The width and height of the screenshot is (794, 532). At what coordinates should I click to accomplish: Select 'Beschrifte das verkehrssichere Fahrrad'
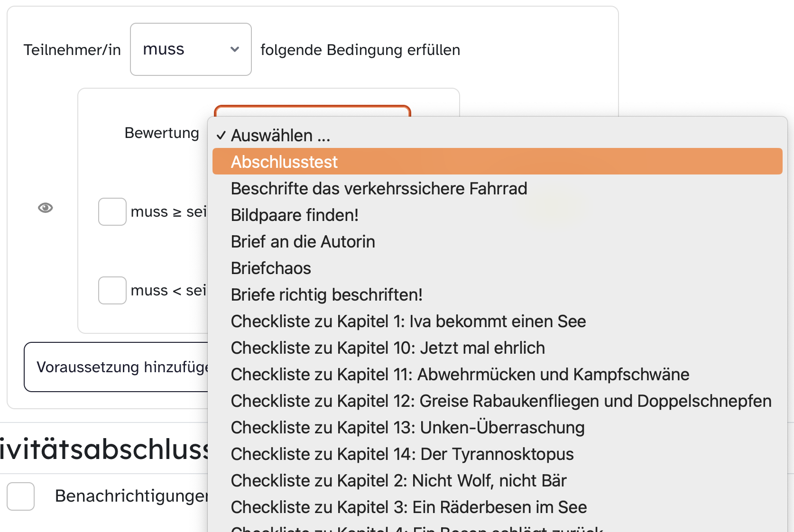tap(379, 189)
